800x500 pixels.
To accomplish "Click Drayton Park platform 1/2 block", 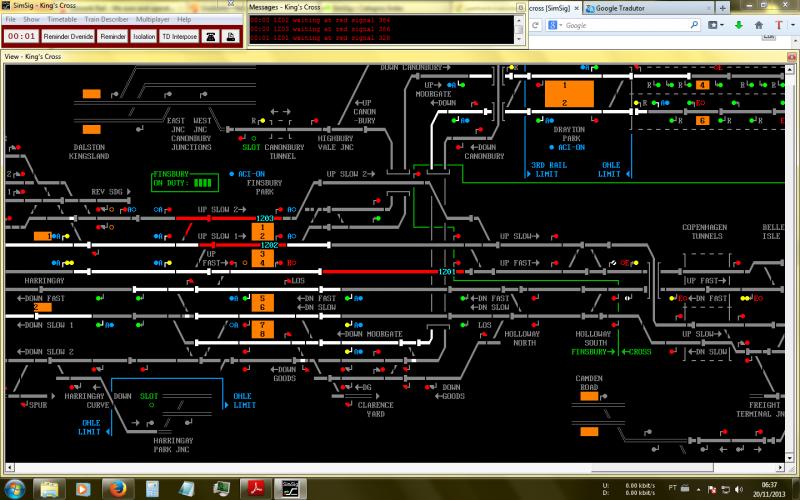I will point(569,94).
